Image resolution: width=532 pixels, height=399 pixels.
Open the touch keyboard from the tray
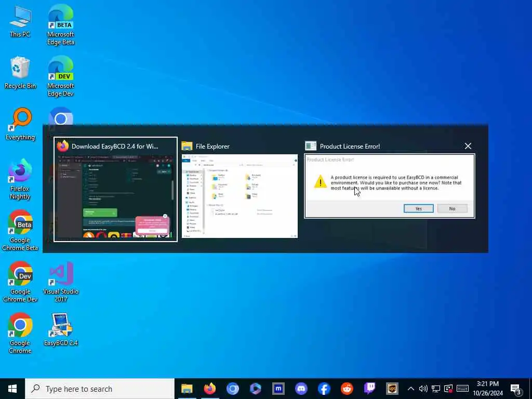[462, 389]
